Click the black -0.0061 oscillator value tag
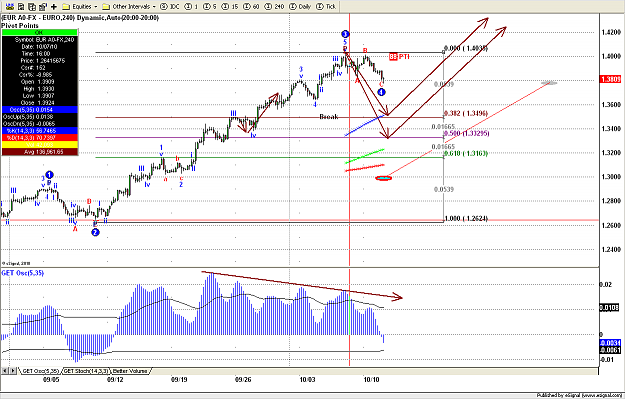The image size is (625, 399). [x=610, y=350]
